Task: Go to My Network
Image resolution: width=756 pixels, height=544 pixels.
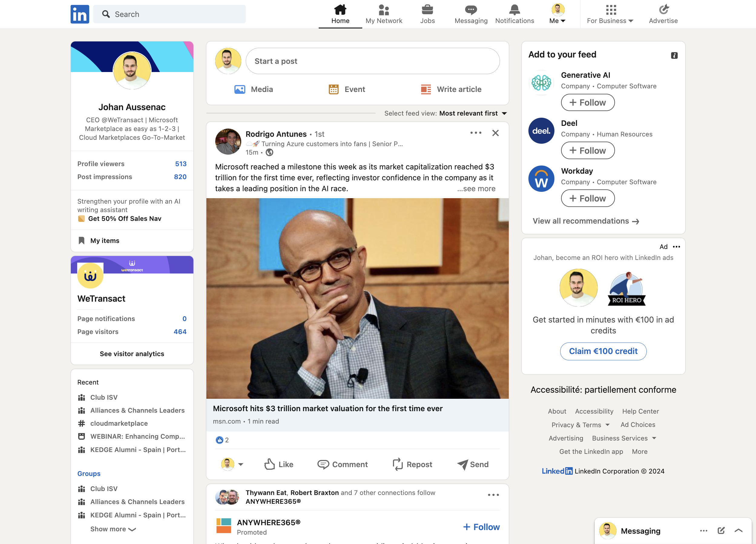Action: pyautogui.click(x=384, y=14)
